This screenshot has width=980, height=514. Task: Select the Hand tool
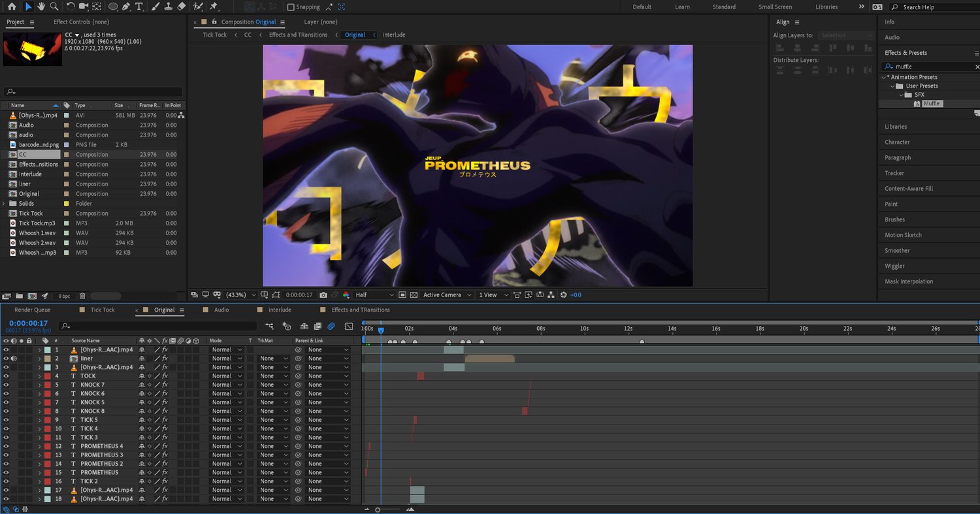click(41, 7)
